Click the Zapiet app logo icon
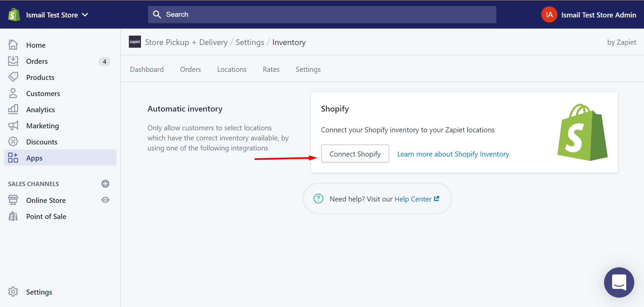Screen dimensions: 644x307 (135, 42)
